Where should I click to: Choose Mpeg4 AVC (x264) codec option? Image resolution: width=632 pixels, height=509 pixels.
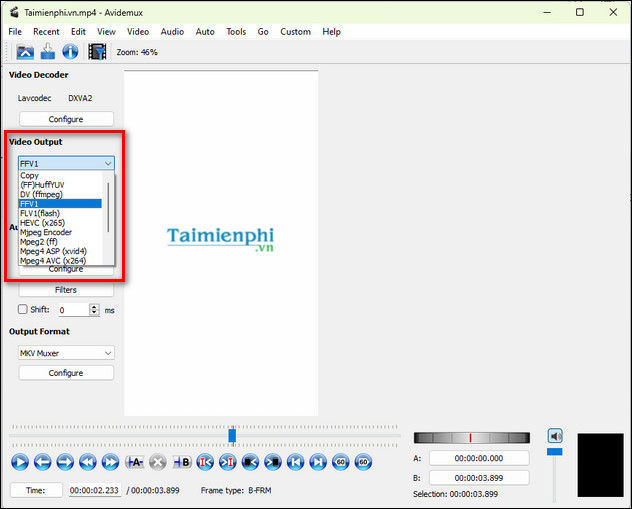60,261
